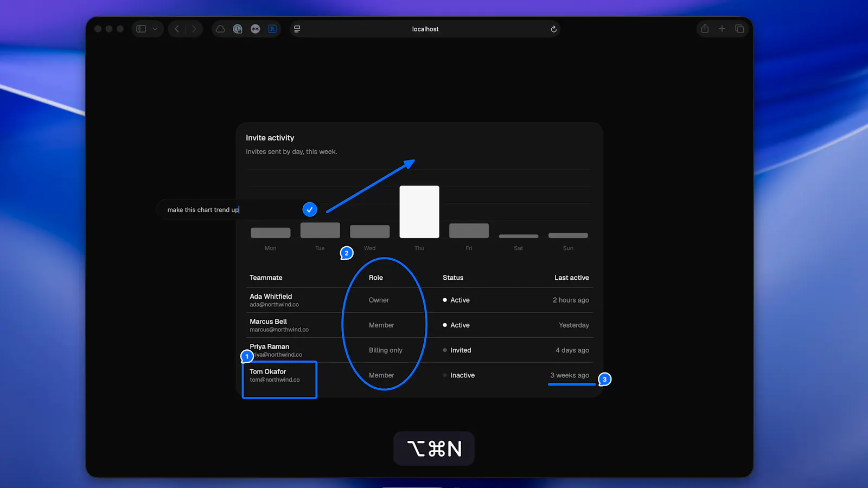Click the ⌥⌘N keyboard shortcut overlay

click(434, 448)
